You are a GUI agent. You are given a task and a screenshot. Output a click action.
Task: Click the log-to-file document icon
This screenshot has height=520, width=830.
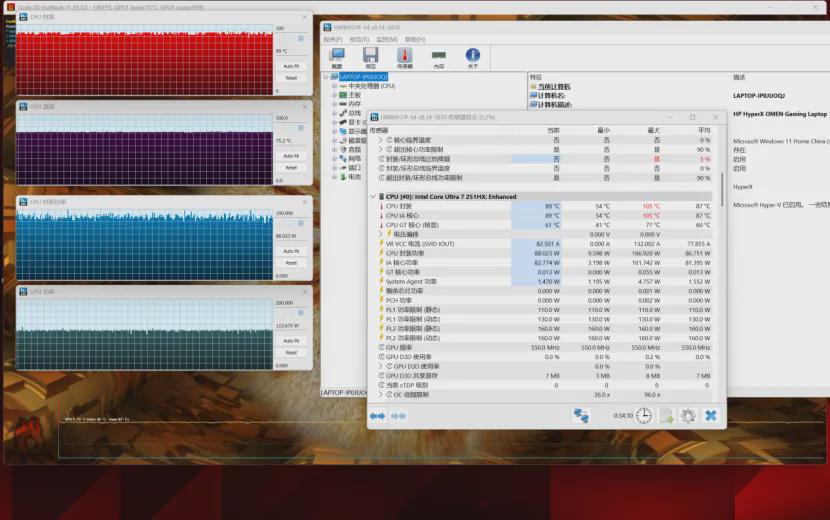666,416
